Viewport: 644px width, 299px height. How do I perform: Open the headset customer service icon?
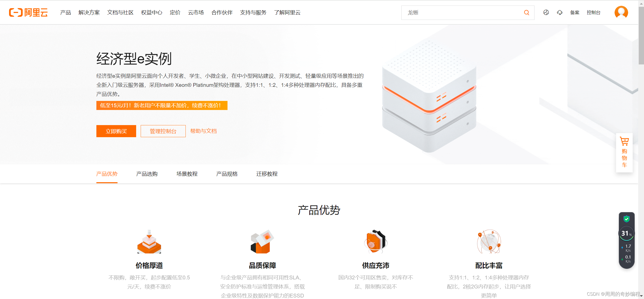(559, 12)
